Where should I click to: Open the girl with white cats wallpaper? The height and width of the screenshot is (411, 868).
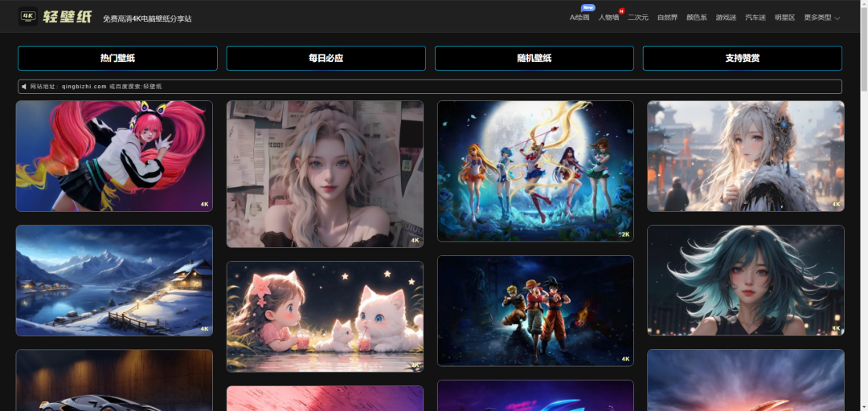click(325, 316)
